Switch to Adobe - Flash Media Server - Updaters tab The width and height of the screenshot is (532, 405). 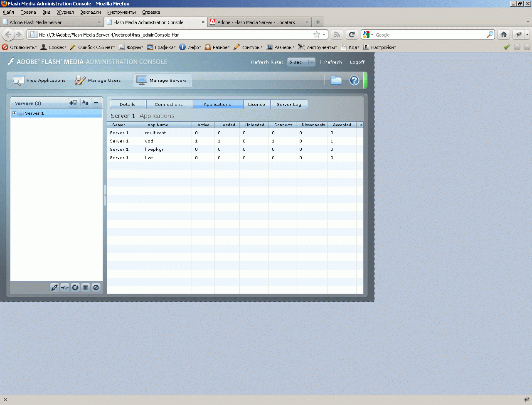pyautogui.click(x=260, y=22)
